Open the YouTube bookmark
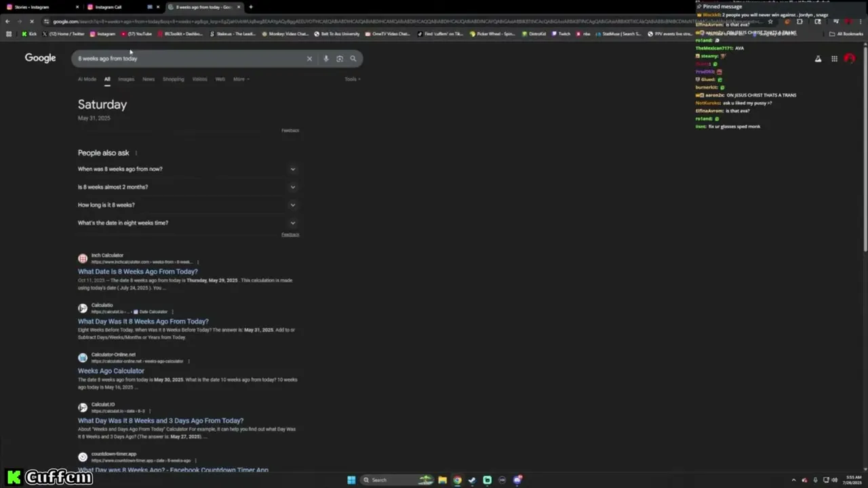This screenshot has height=488, width=868. [136, 34]
